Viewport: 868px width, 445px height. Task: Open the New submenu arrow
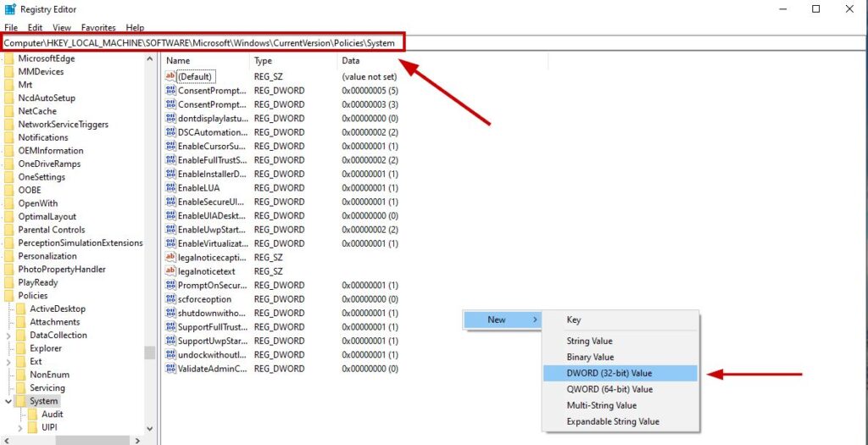[x=534, y=320]
